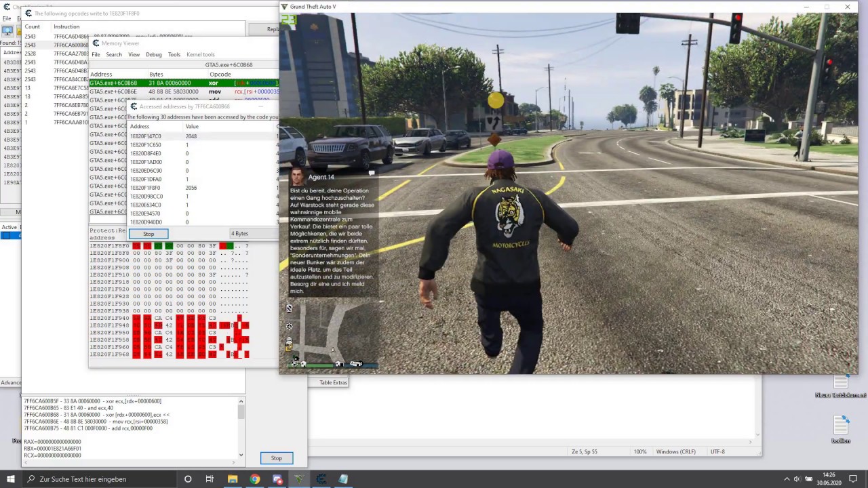Click 100% zoom in Notepad status bar

[x=640, y=451]
